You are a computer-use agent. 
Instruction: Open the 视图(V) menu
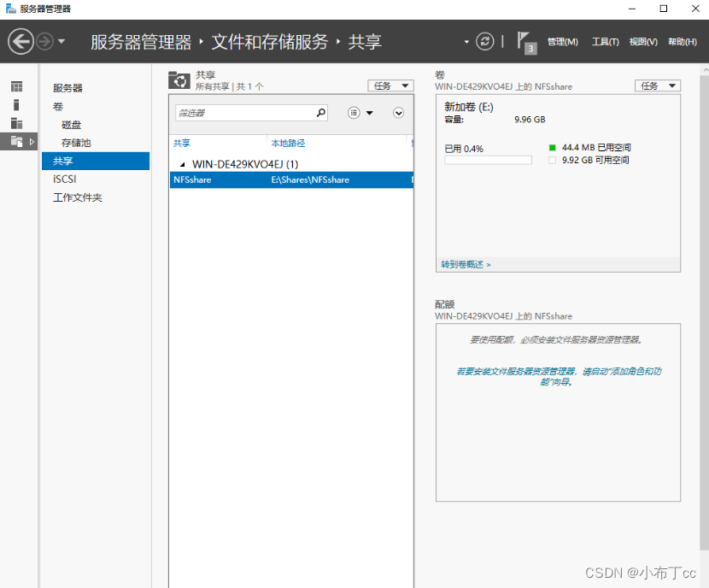point(643,42)
